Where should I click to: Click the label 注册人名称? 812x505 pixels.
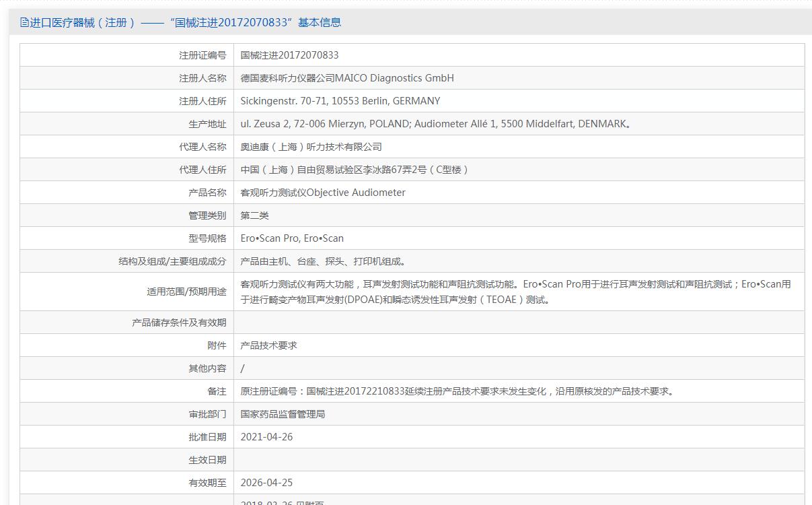point(202,78)
